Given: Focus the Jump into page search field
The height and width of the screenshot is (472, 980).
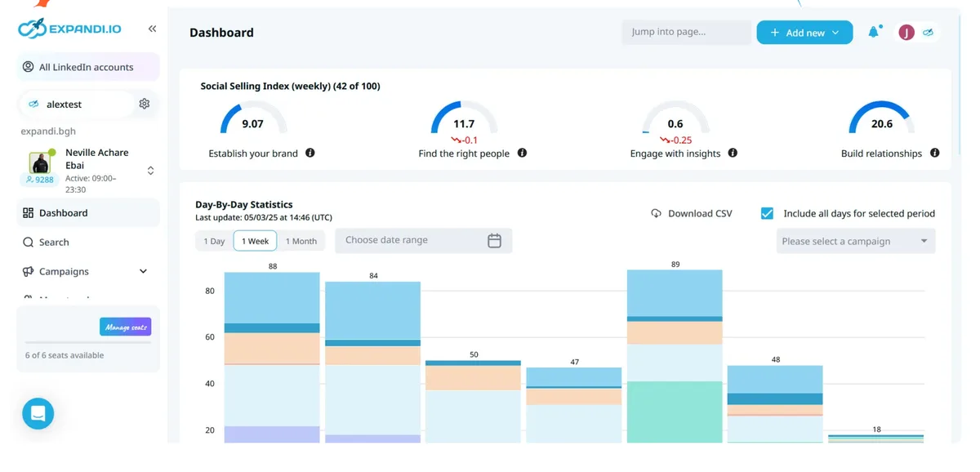Looking at the screenshot, I should pyautogui.click(x=686, y=32).
